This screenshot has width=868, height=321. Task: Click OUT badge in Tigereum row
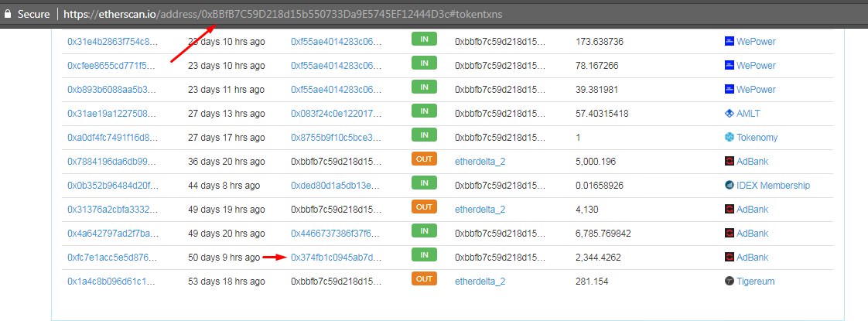[x=424, y=279]
